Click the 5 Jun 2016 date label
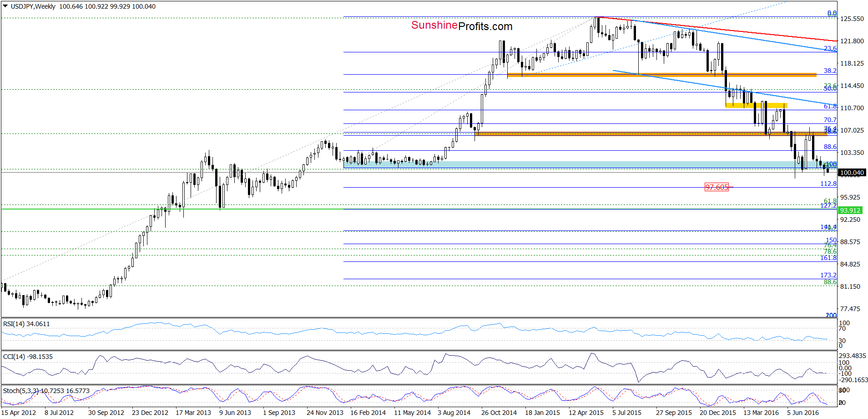 pos(803,413)
